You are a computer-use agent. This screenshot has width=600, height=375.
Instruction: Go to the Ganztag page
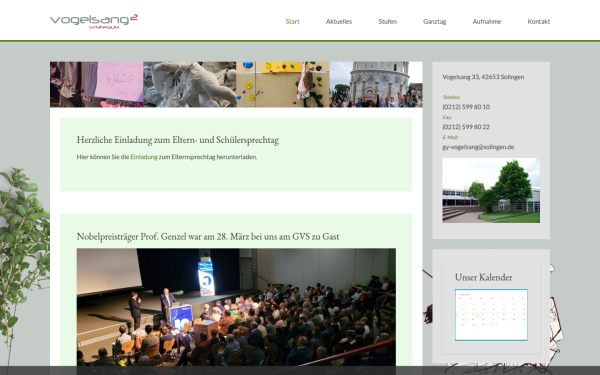[434, 22]
